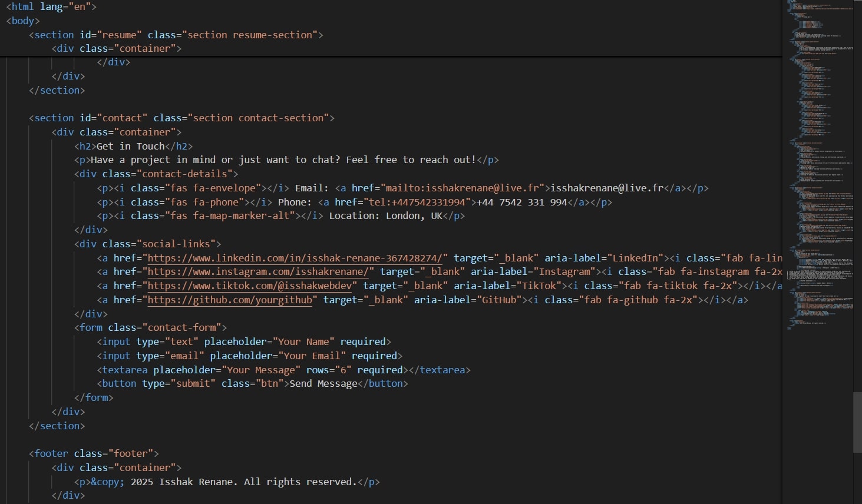Follow the github.com/yourgithub link
The width and height of the screenshot is (862, 504).
point(230,300)
